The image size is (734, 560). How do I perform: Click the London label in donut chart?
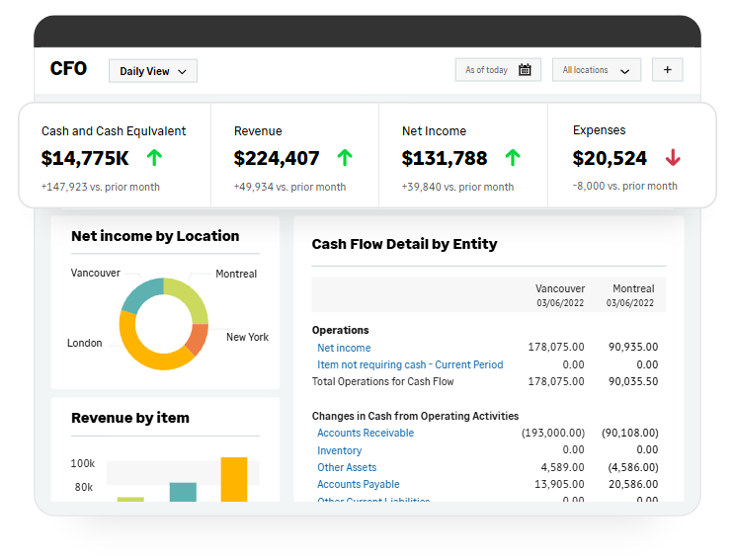85,343
